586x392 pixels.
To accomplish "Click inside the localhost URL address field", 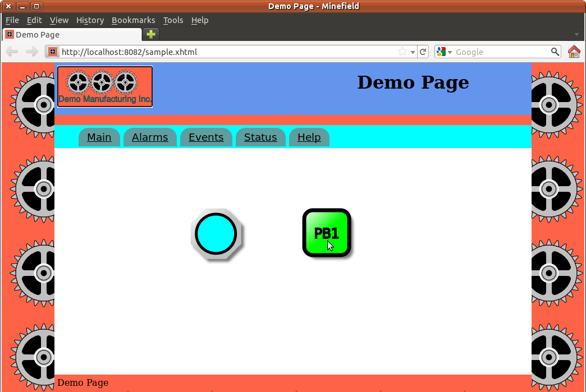I will pyautogui.click(x=225, y=52).
